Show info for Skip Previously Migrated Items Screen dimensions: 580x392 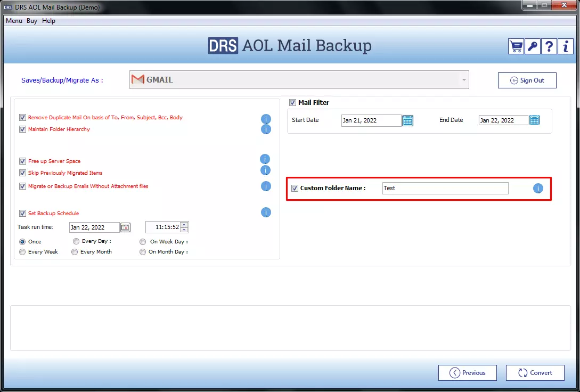266,170
